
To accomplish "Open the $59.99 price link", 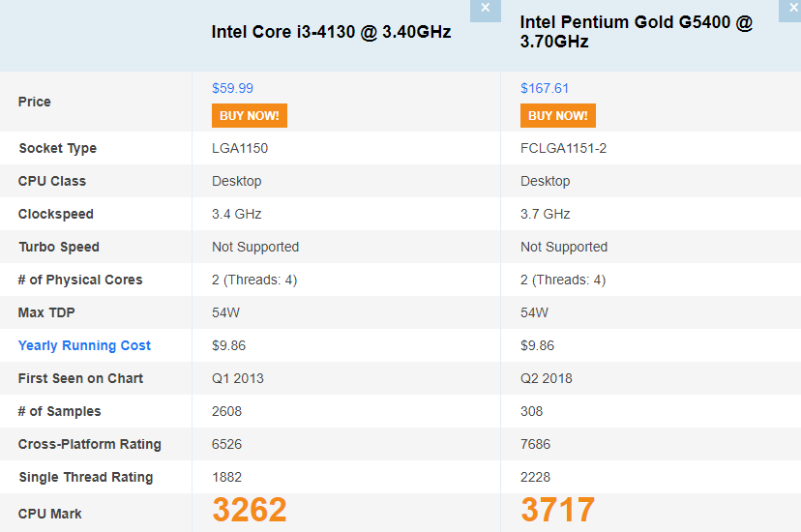I will 232,88.
